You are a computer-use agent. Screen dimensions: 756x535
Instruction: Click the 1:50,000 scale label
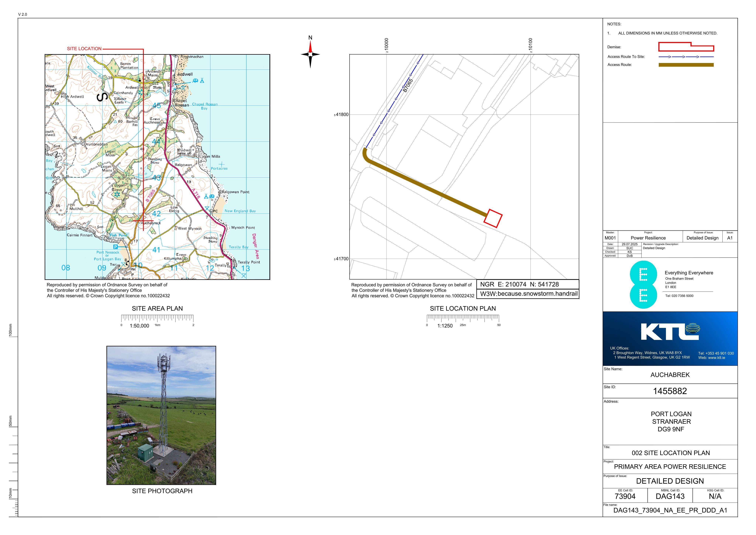[x=139, y=326]
